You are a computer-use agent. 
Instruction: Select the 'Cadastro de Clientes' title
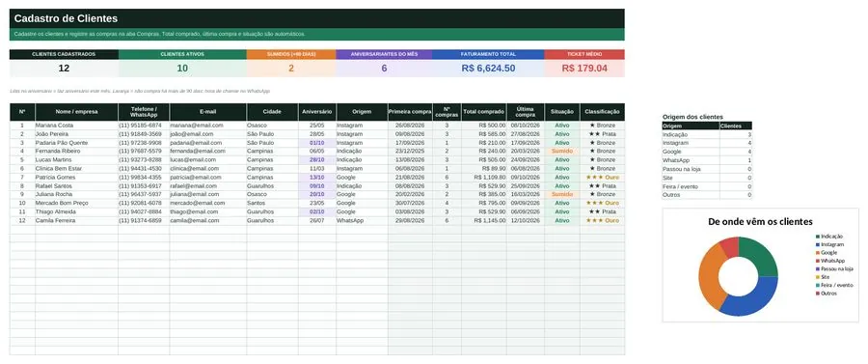pos(66,18)
